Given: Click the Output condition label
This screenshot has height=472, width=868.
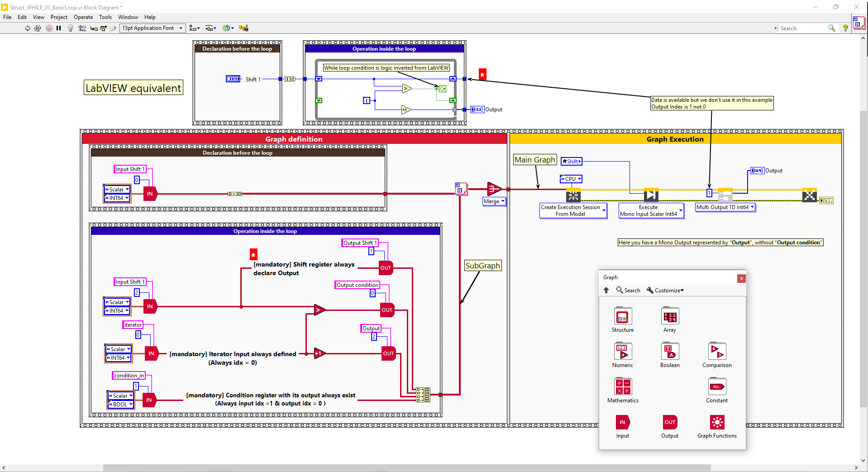Looking at the screenshot, I should [x=358, y=285].
